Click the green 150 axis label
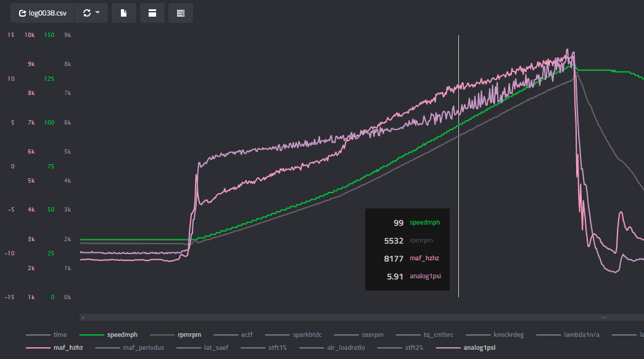This screenshot has height=359, width=644. (49, 35)
